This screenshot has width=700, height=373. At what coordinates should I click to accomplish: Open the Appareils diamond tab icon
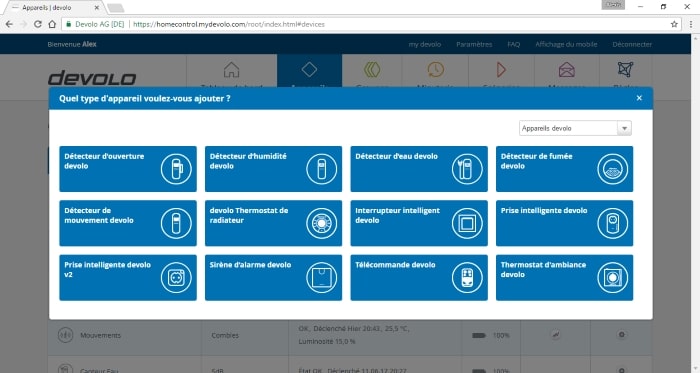click(309, 69)
